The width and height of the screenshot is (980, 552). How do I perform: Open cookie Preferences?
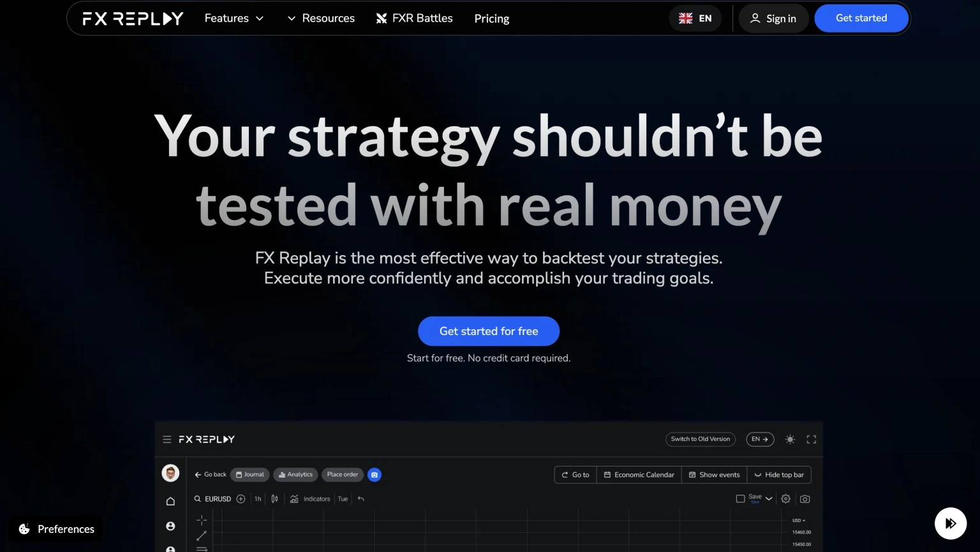[x=56, y=529]
